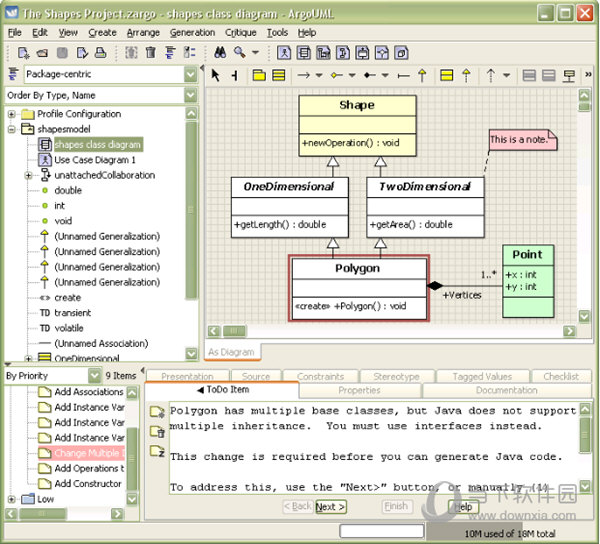Click the New project icon
Screen dimensions: 600x544
pyautogui.click(x=23, y=53)
